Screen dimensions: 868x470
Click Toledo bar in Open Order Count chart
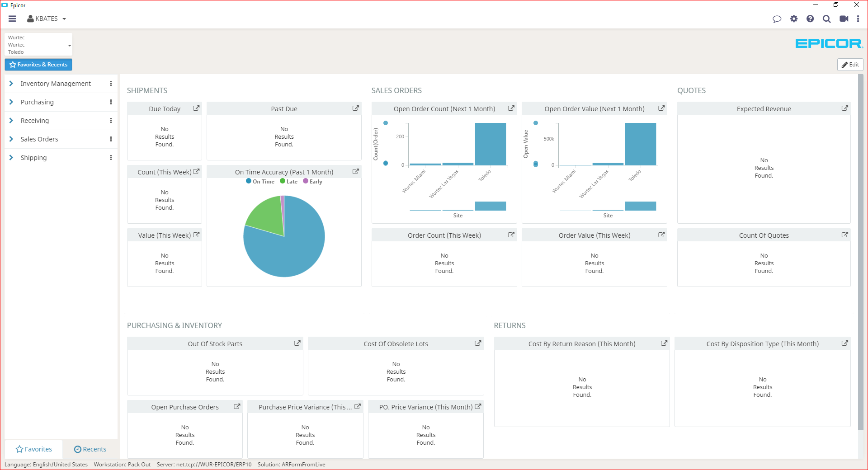coord(491,144)
